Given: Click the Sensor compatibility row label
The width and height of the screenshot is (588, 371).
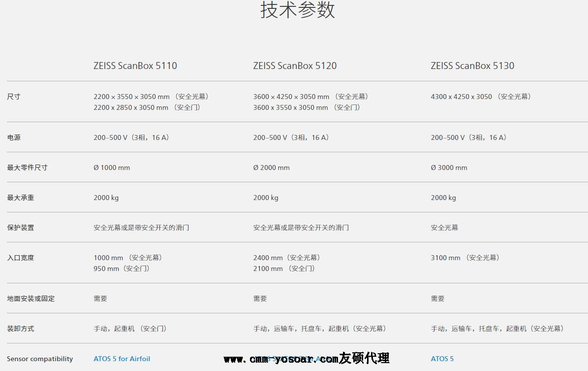Looking at the screenshot, I should click(x=40, y=359).
